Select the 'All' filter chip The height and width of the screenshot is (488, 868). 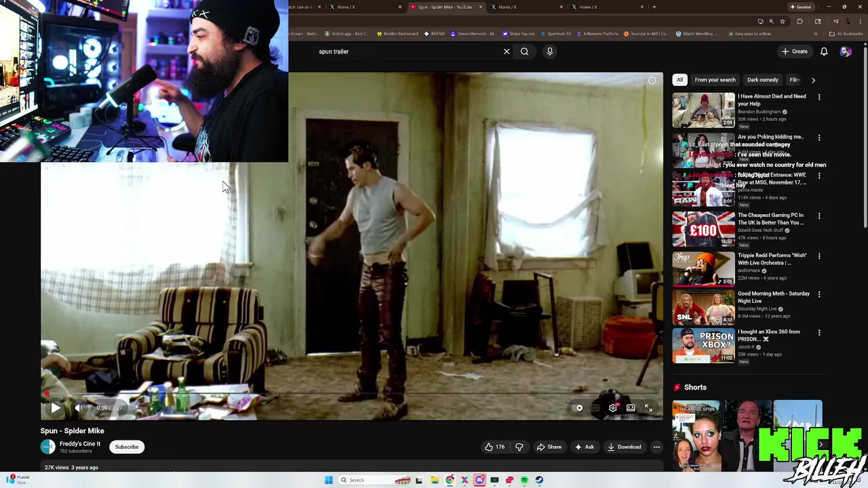click(x=679, y=80)
